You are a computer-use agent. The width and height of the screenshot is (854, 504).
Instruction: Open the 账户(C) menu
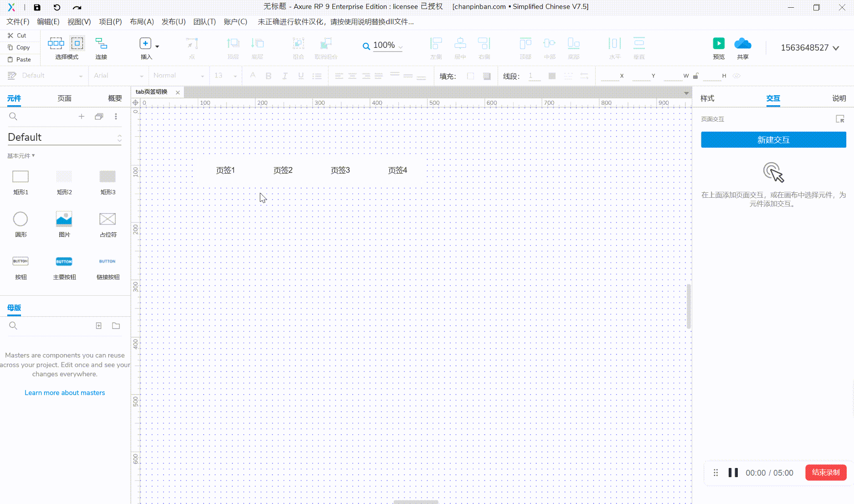236,22
